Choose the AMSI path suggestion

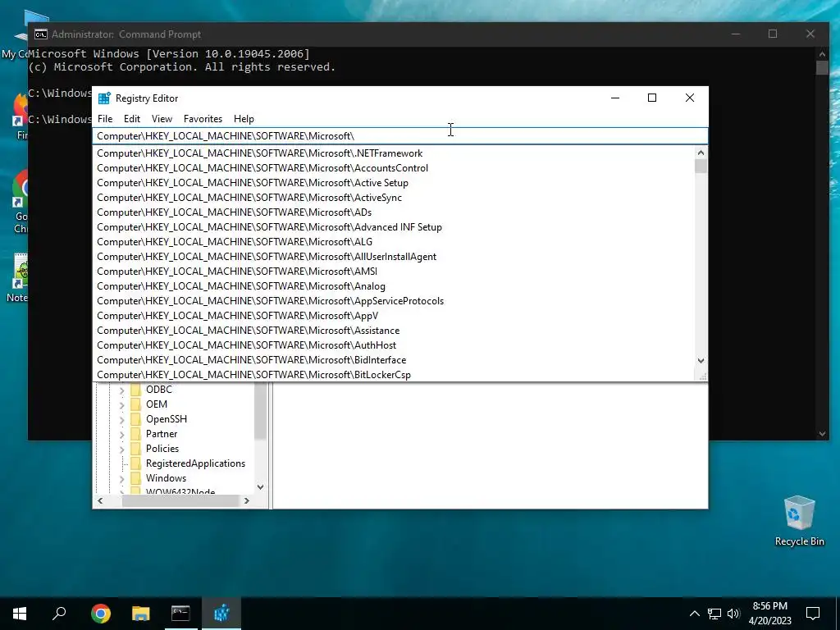pos(394,272)
